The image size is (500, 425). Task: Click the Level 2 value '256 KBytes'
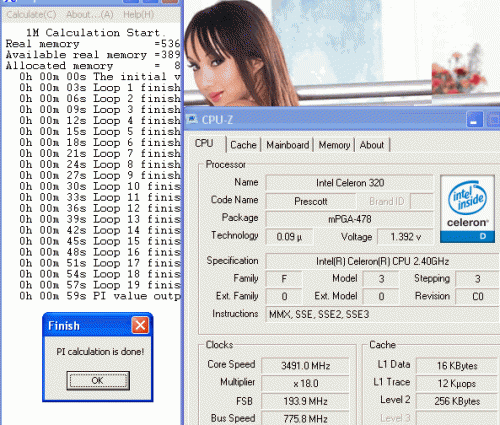(x=457, y=401)
